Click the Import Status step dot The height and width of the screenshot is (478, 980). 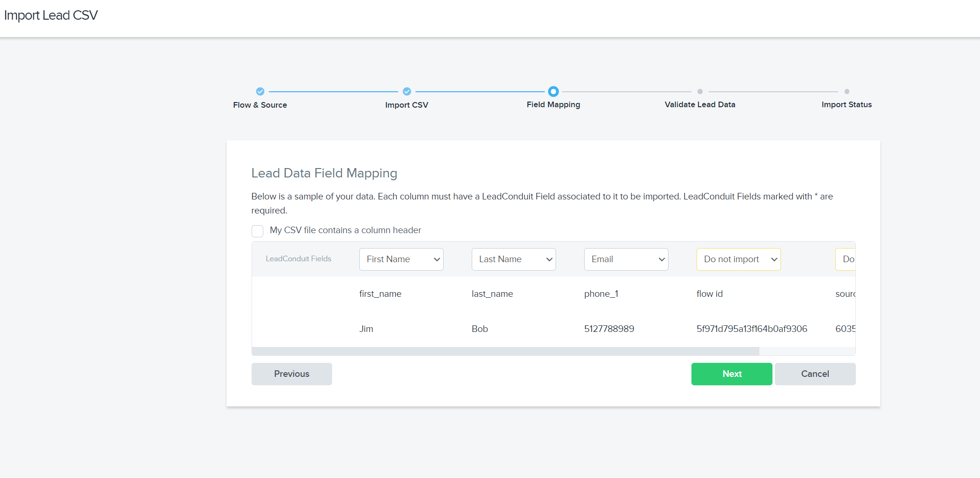coord(846,92)
